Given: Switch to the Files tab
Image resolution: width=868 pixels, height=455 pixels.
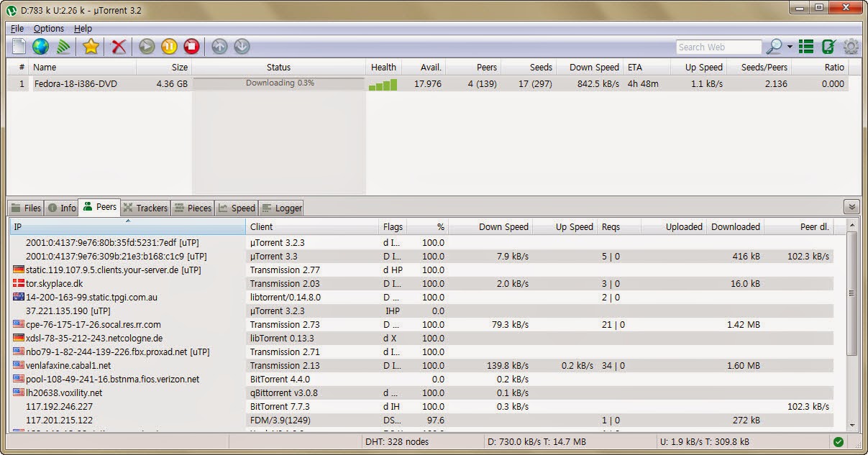Looking at the screenshot, I should 26,208.
